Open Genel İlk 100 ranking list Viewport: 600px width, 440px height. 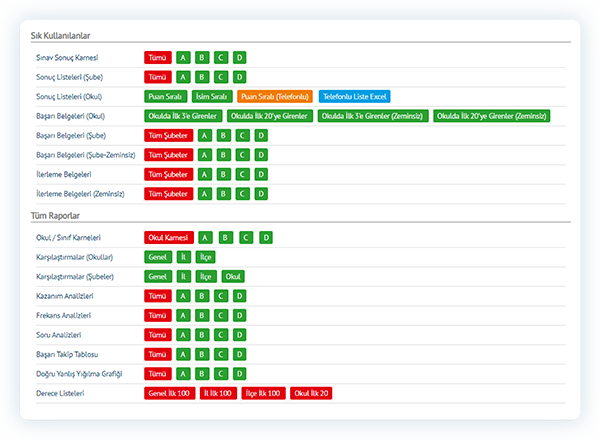tap(169, 393)
